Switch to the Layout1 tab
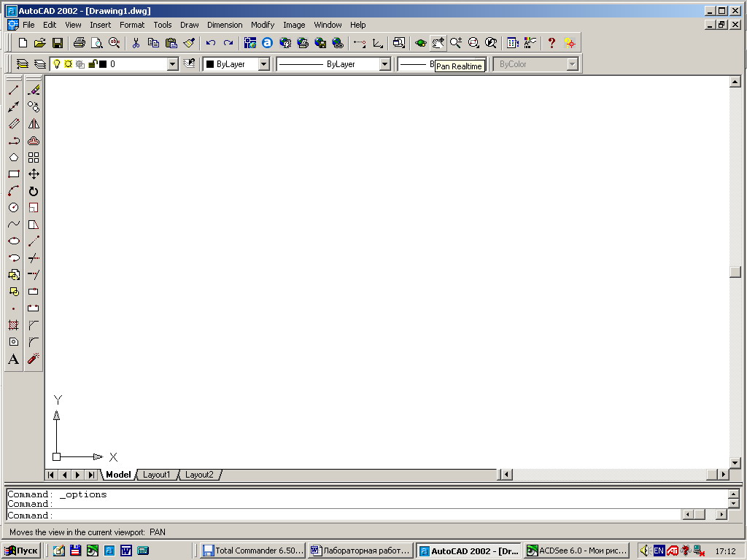The image size is (747, 560). point(156,474)
